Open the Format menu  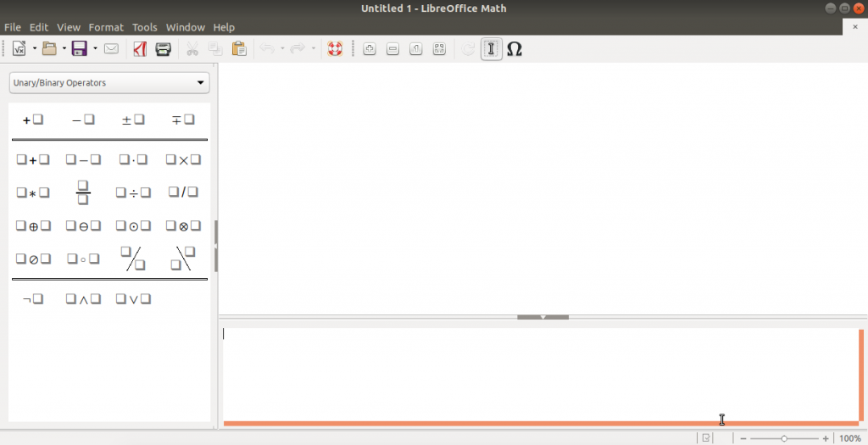(106, 27)
